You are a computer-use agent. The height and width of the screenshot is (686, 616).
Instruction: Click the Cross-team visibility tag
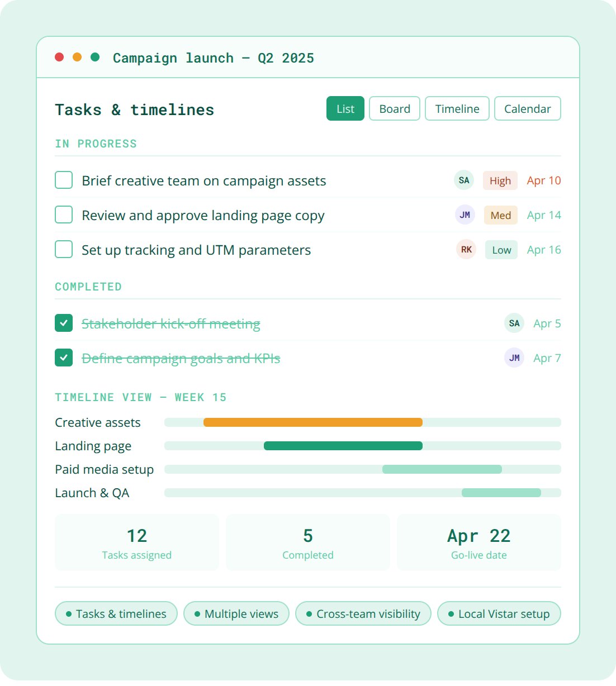coord(363,614)
